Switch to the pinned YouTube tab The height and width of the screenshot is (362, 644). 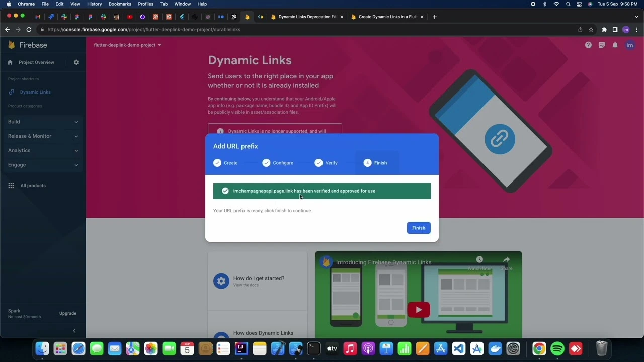pos(130,17)
